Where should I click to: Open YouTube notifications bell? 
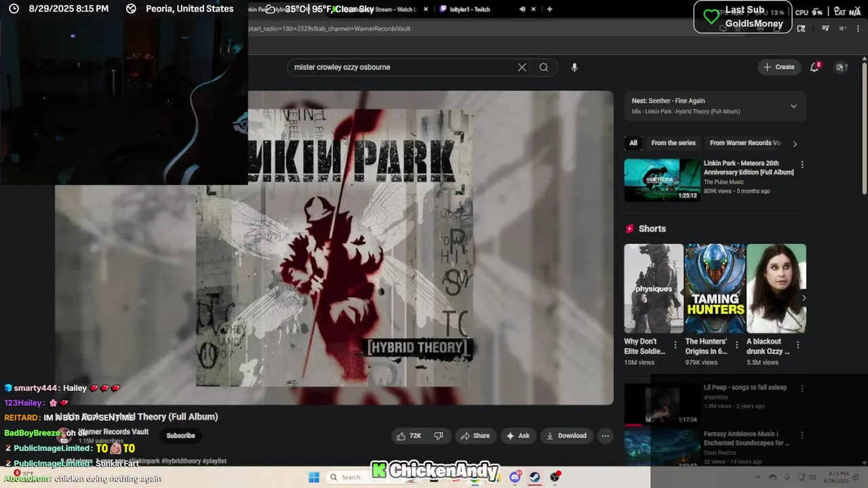[815, 67]
